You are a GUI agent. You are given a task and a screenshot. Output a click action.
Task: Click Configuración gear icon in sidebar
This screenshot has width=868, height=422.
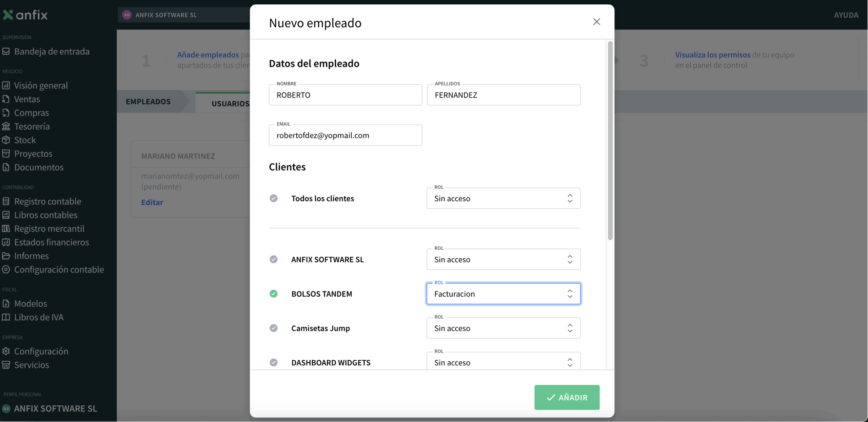pyautogui.click(x=6, y=351)
